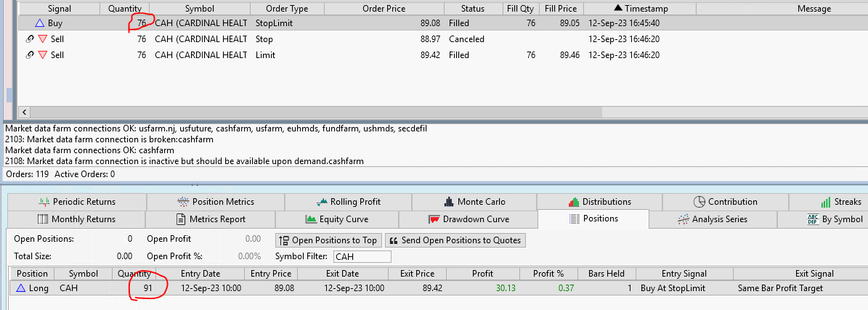Switch to the Equity Curve tab
This screenshot has width=868, height=310.
[336, 219]
